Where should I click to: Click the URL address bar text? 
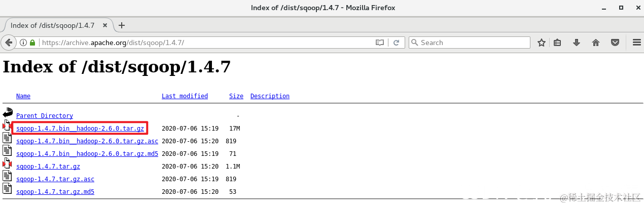[113, 43]
